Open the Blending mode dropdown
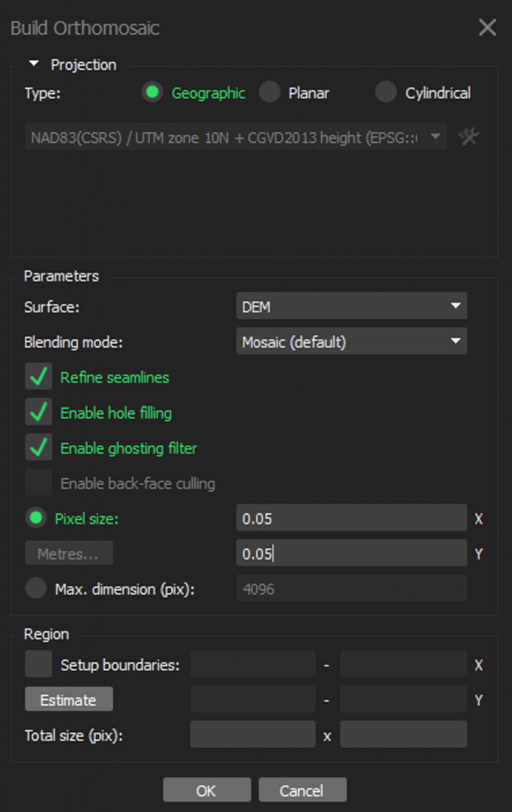 tap(351, 342)
